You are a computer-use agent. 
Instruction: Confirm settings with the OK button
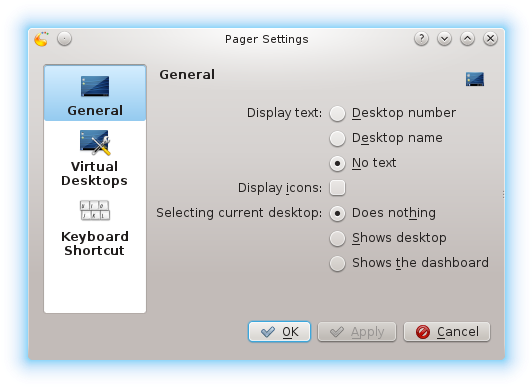pyautogui.click(x=279, y=331)
